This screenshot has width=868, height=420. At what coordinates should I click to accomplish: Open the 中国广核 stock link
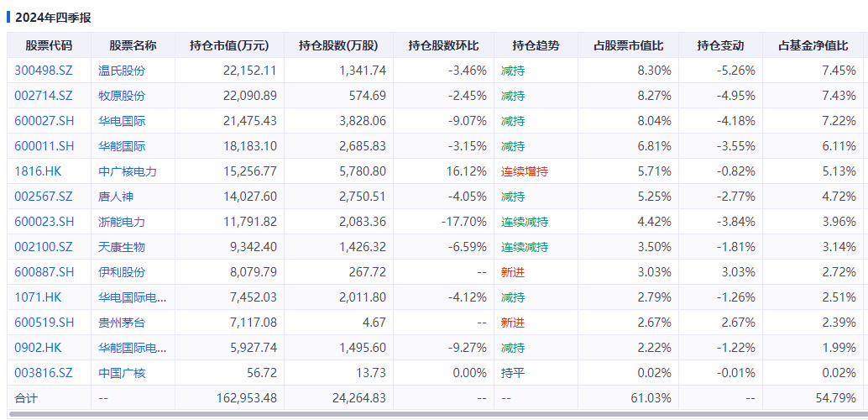122,374
